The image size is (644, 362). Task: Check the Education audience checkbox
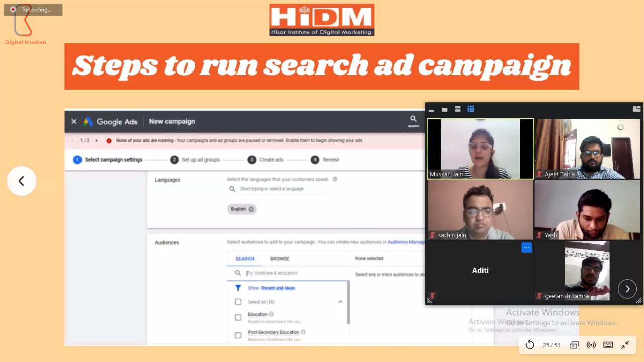[x=238, y=317]
